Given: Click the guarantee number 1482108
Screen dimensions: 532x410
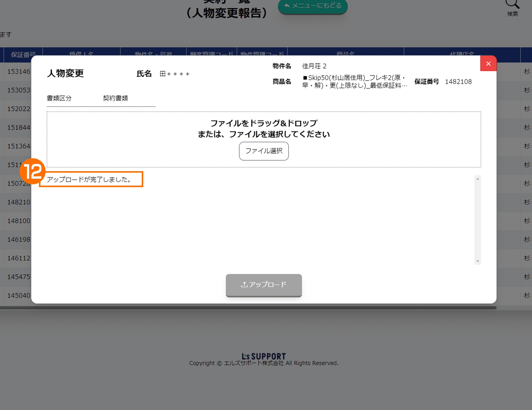Looking at the screenshot, I should tap(458, 82).
